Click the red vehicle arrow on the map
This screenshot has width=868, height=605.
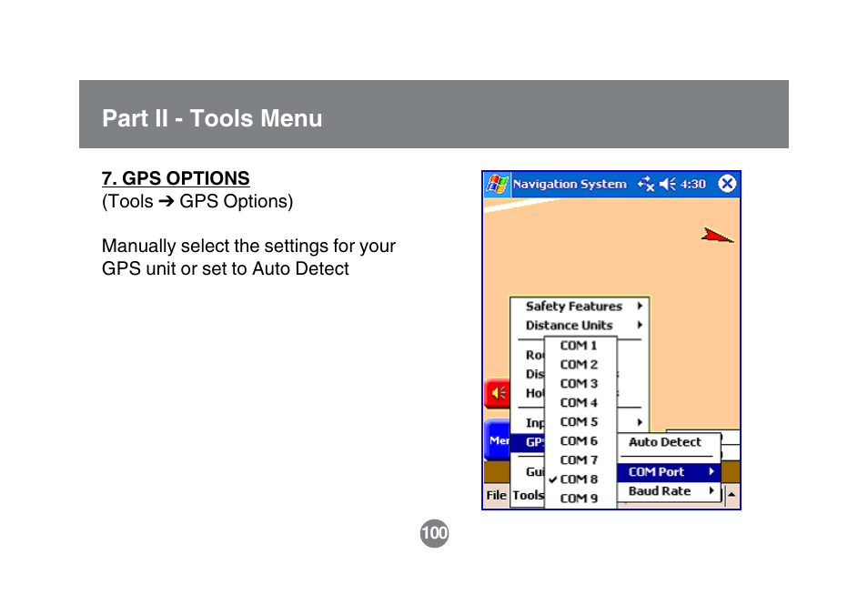click(x=717, y=236)
